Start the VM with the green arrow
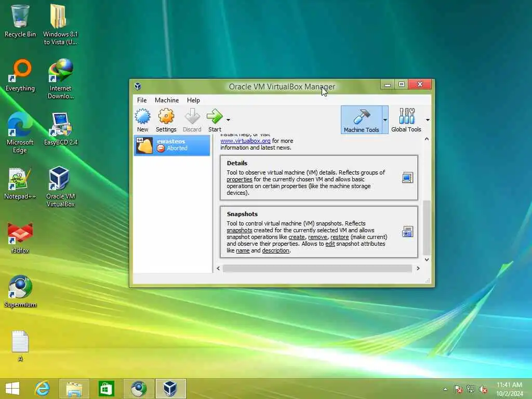Viewport: 532px width, 399px height. [215, 120]
